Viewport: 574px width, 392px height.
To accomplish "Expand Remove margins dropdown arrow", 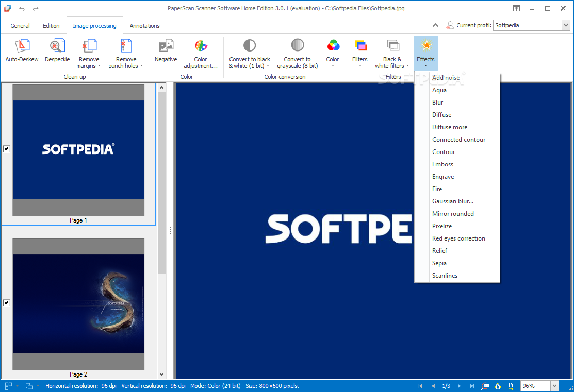I will (99, 66).
